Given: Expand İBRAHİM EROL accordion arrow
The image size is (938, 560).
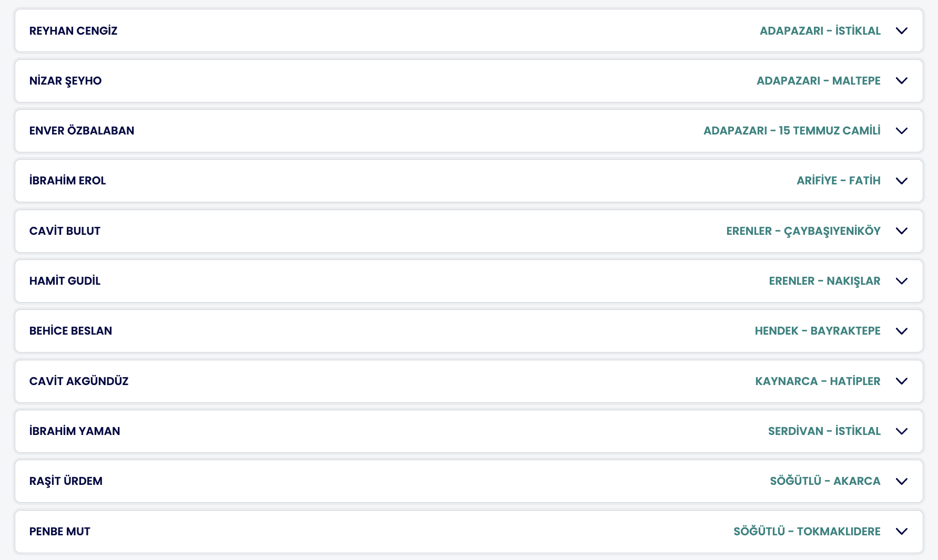Looking at the screenshot, I should (x=901, y=181).
